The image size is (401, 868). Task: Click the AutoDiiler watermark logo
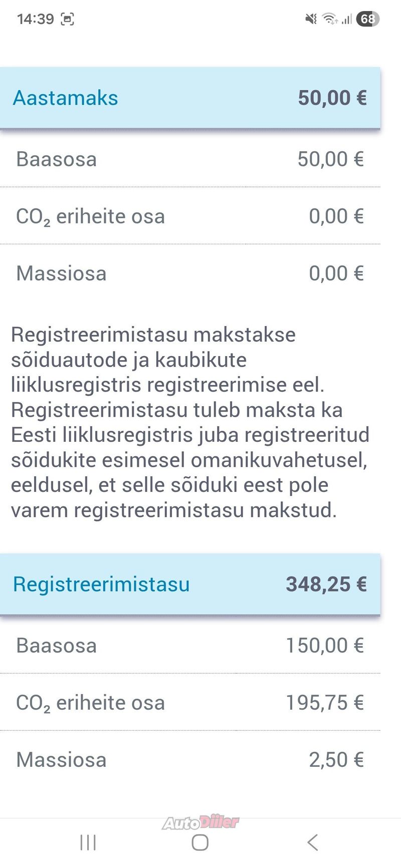pos(200,822)
